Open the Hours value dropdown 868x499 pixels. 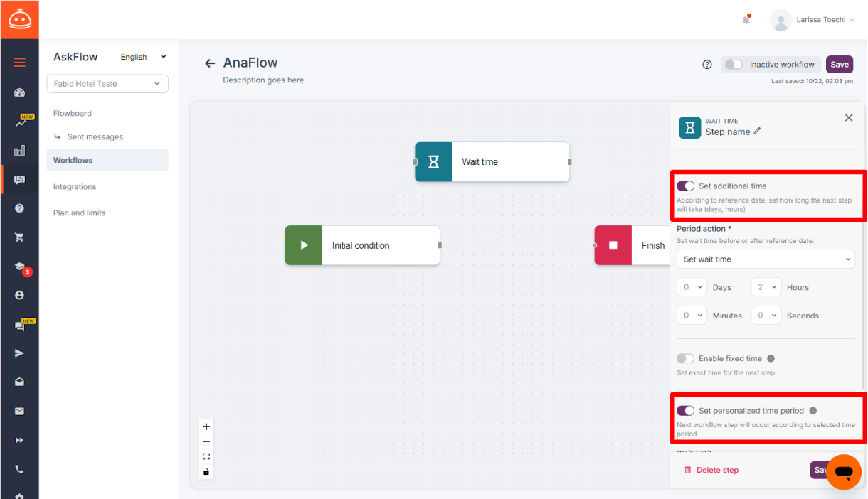[x=766, y=287]
